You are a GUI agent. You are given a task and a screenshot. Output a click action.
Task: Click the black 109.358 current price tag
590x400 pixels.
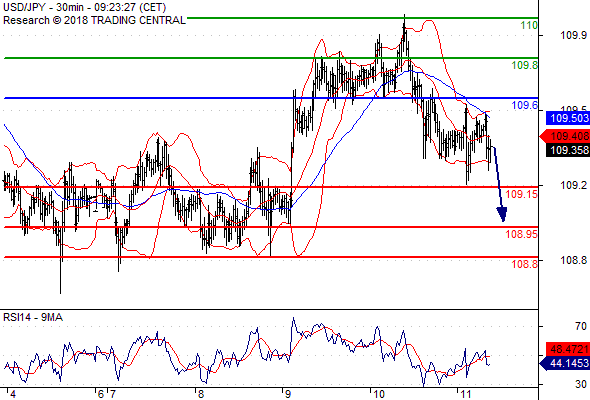[568, 150]
